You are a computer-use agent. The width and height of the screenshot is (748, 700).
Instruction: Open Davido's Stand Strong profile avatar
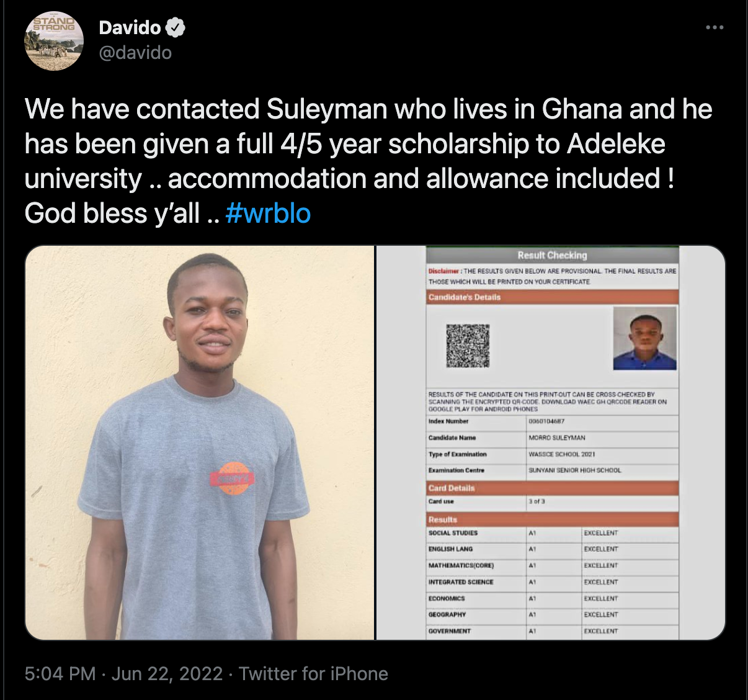click(54, 41)
